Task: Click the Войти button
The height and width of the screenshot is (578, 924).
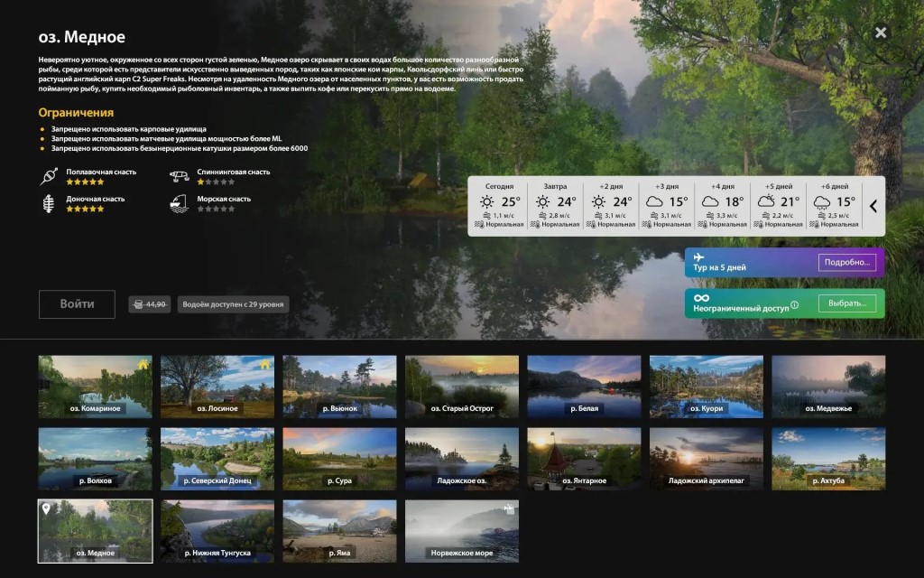Action: coord(78,304)
